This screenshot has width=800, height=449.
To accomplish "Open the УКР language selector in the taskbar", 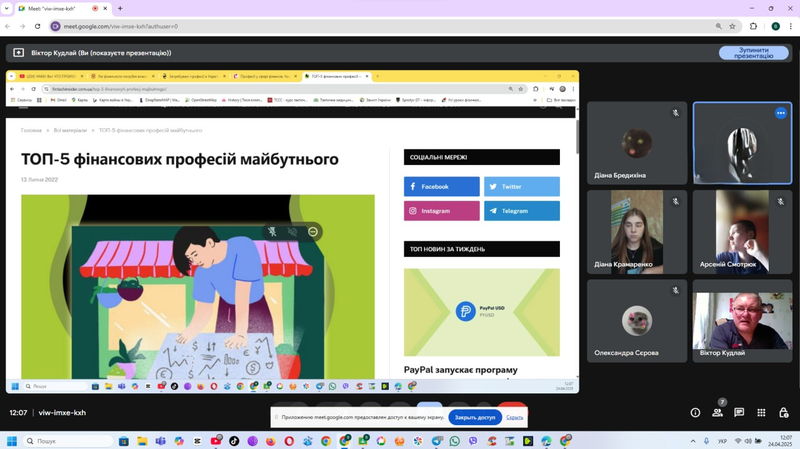I will click(722, 441).
